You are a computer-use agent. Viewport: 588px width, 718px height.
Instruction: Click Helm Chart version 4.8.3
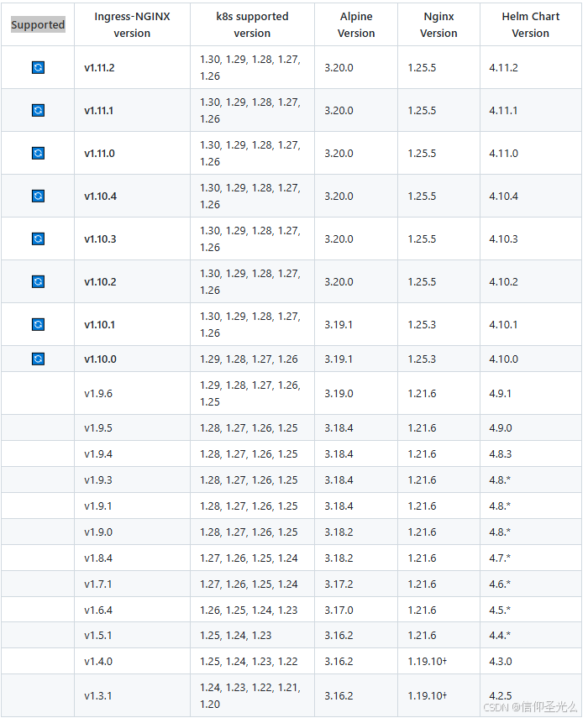tap(501, 453)
